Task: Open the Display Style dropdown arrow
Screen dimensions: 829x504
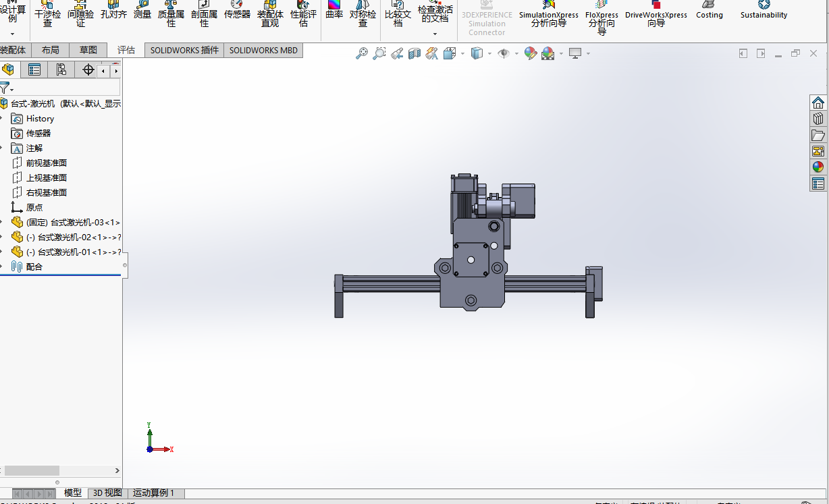Action: pyautogui.click(x=489, y=53)
